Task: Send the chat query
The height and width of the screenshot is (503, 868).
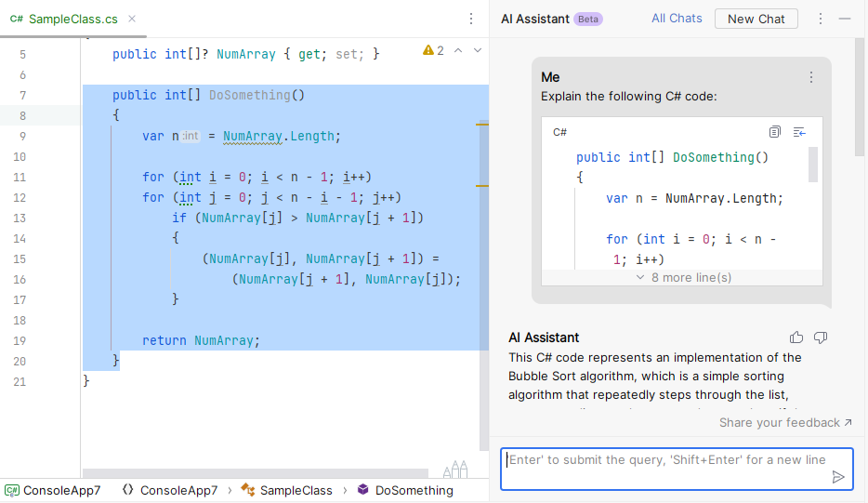Action: tap(838, 477)
